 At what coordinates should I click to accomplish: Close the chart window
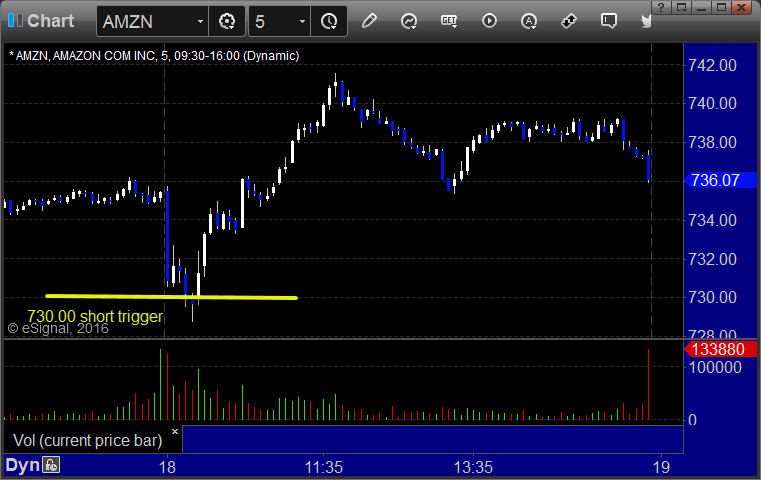[x=742, y=7]
